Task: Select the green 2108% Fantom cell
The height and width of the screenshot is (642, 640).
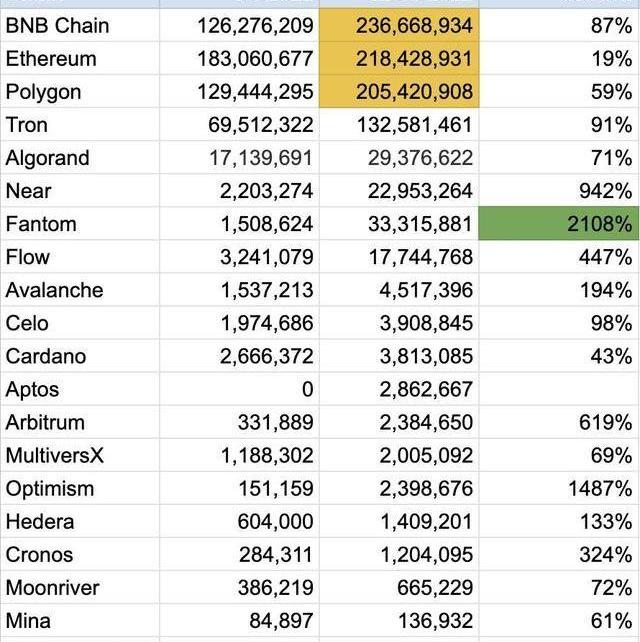Action: pos(559,224)
